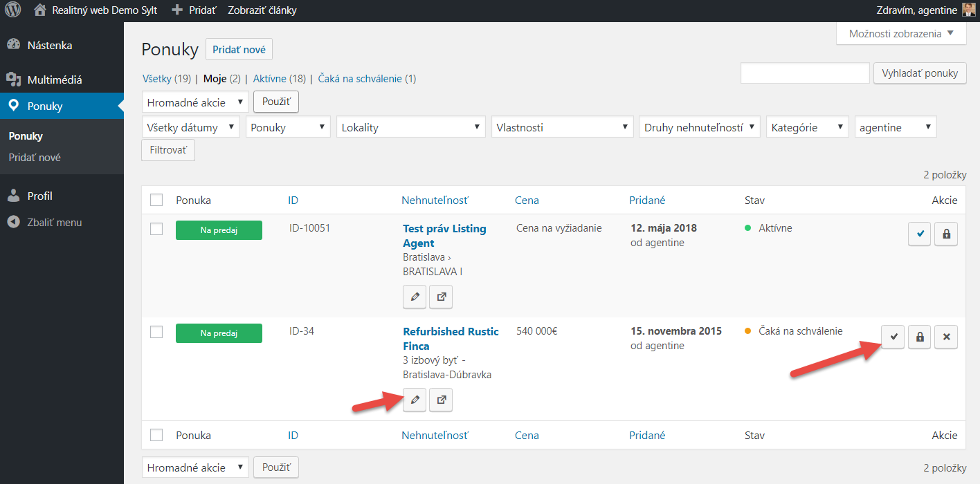
Task: Sort by the Nehnuteľnosť header at the top
Action: click(435, 200)
